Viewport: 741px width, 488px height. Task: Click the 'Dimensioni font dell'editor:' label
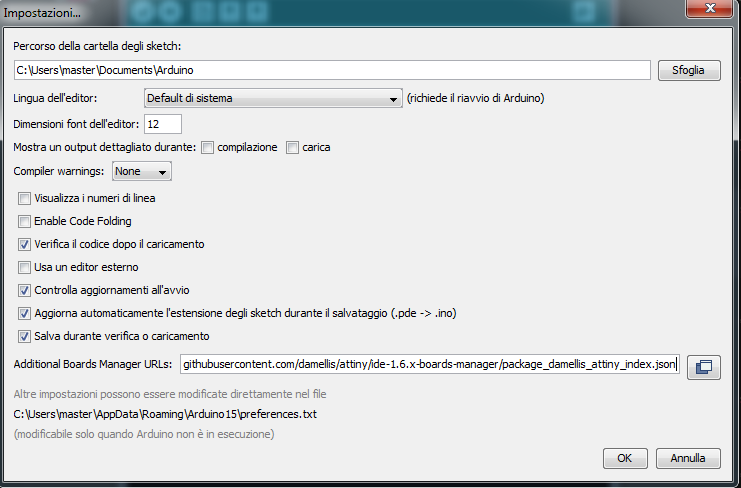click(x=76, y=124)
